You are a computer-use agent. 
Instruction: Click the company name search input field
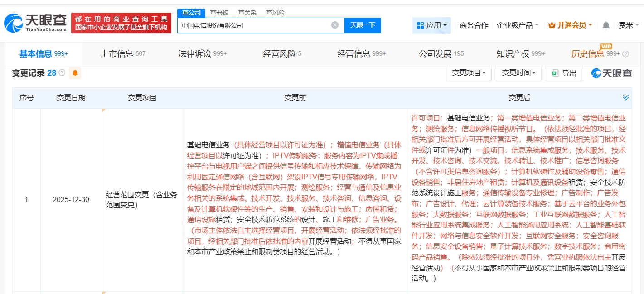(254, 25)
